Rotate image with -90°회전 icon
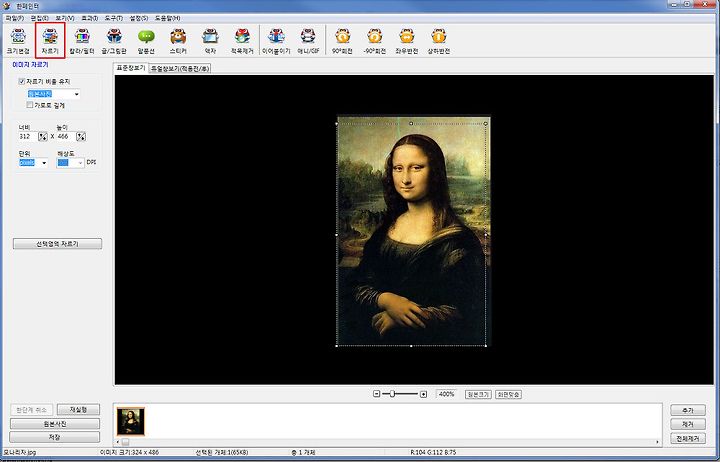This screenshot has width=720, height=462. pyautogui.click(x=375, y=41)
